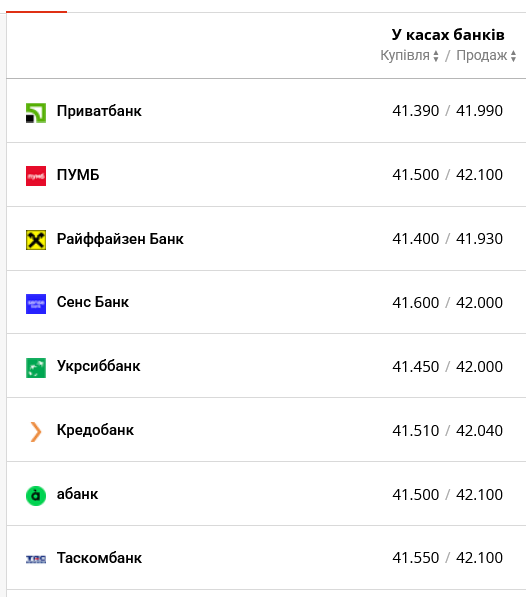This screenshot has height=597, width=526.
Task: Click the orange Кредобанк chevron logo
Action: point(36,432)
